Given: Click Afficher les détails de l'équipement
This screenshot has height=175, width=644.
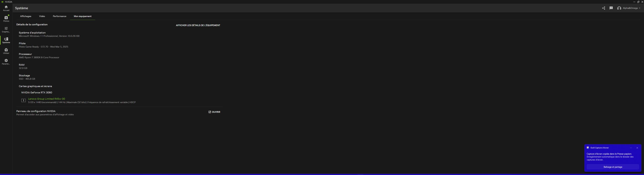Looking at the screenshot, I should (x=198, y=25).
